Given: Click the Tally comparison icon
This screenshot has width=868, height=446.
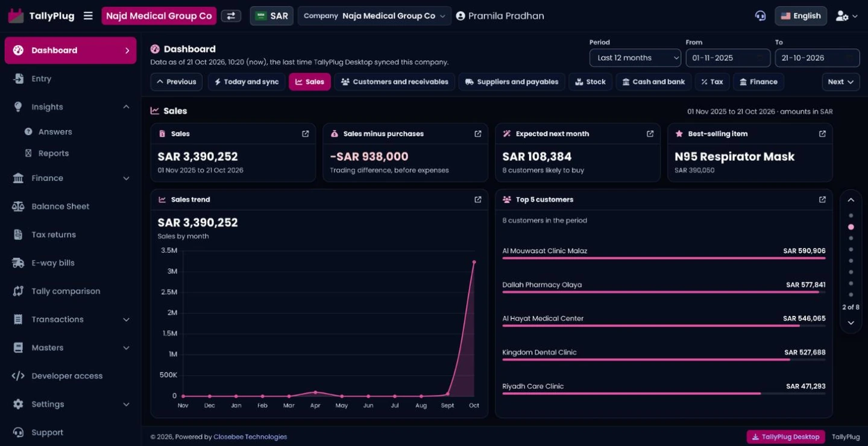Looking at the screenshot, I should pyautogui.click(x=18, y=291).
